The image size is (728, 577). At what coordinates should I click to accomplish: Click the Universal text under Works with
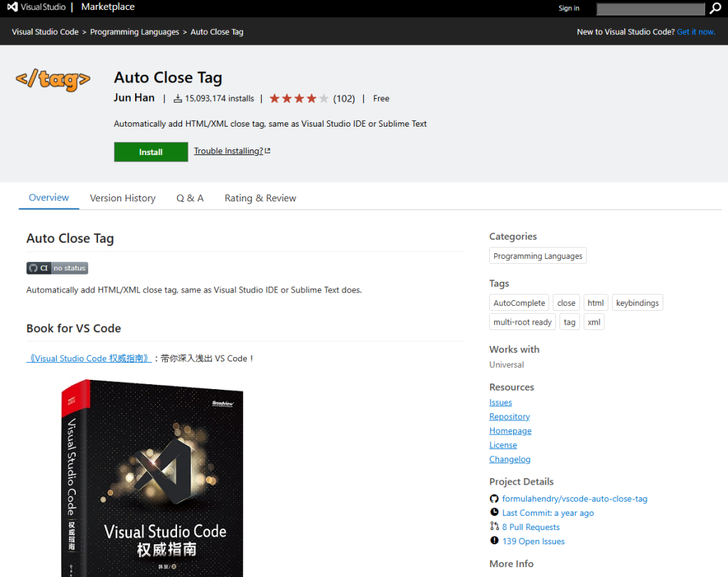[x=506, y=365]
